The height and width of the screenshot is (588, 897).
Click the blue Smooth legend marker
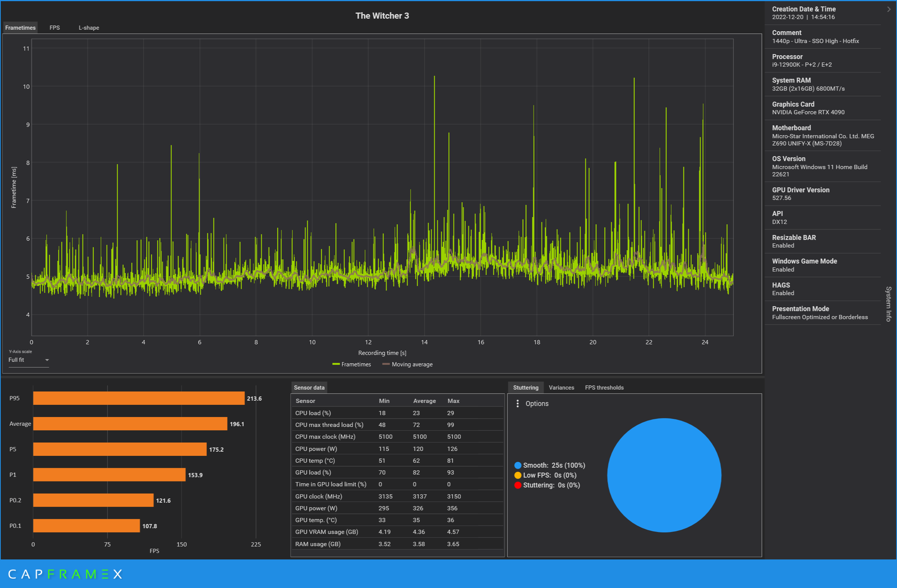518,465
